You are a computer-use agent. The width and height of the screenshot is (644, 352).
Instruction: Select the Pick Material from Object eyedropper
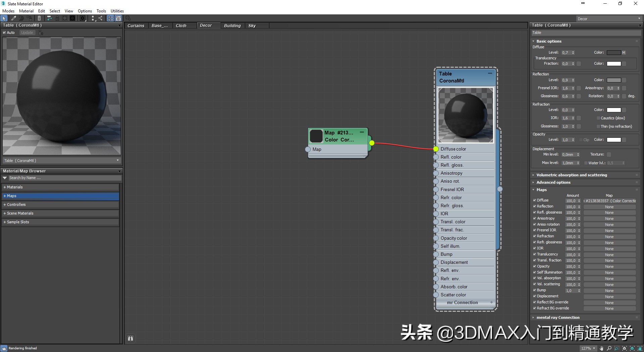pyautogui.click(x=13, y=18)
